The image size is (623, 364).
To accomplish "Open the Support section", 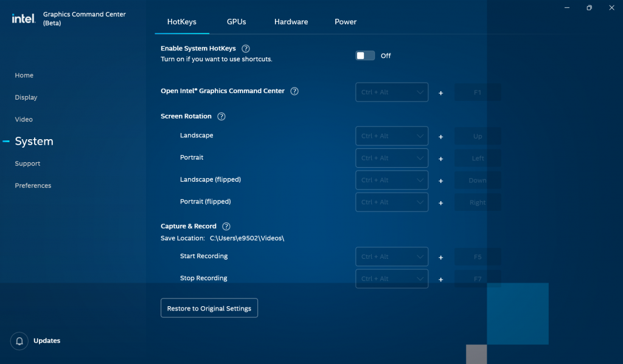I will coord(27,163).
